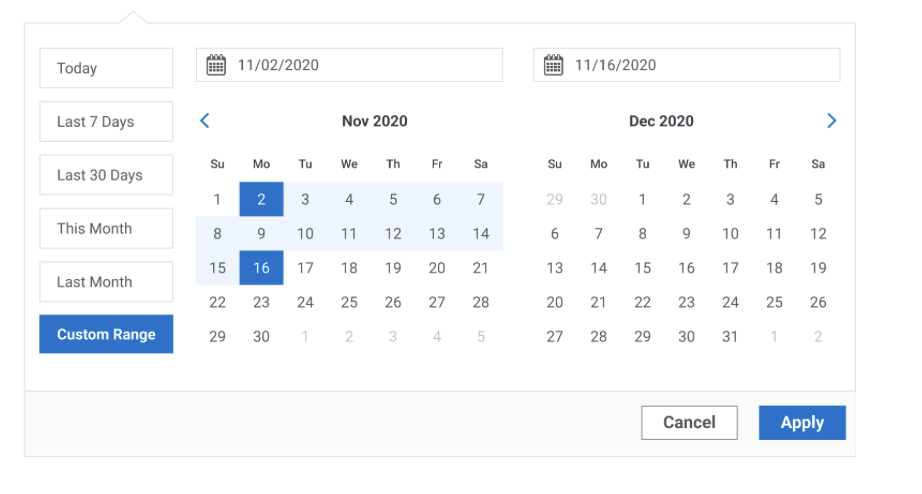Advance to next month with right chevron

coord(831,121)
